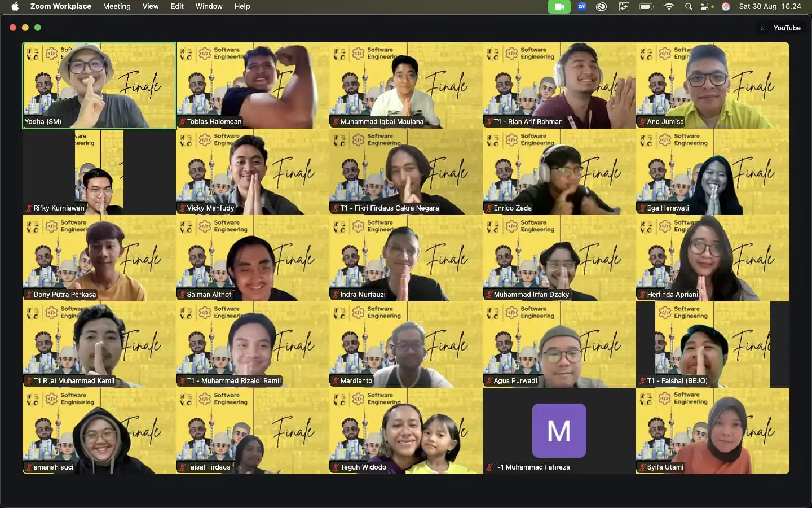Open the Apple menu
The image size is (812, 508).
click(x=15, y=7)
